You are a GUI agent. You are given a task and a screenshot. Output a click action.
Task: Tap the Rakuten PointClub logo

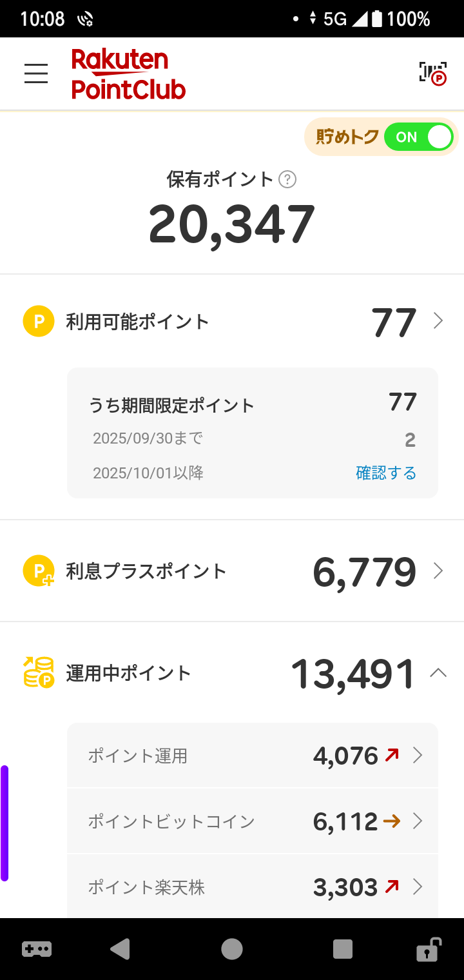coord(128,74)
